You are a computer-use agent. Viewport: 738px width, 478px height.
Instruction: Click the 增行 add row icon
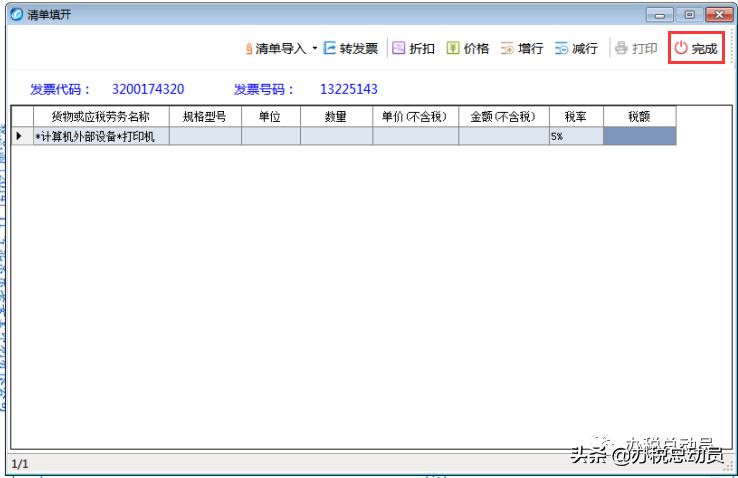click(x=507, y=48)
